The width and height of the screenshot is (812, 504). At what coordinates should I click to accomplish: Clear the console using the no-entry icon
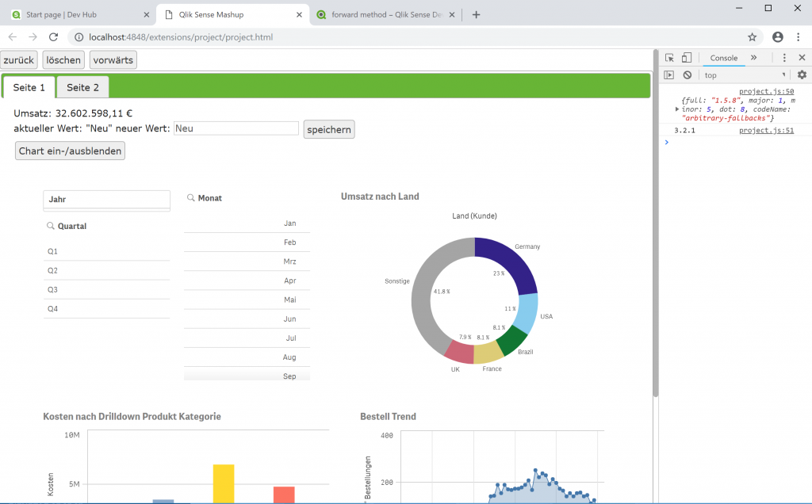tap(687, 74)
